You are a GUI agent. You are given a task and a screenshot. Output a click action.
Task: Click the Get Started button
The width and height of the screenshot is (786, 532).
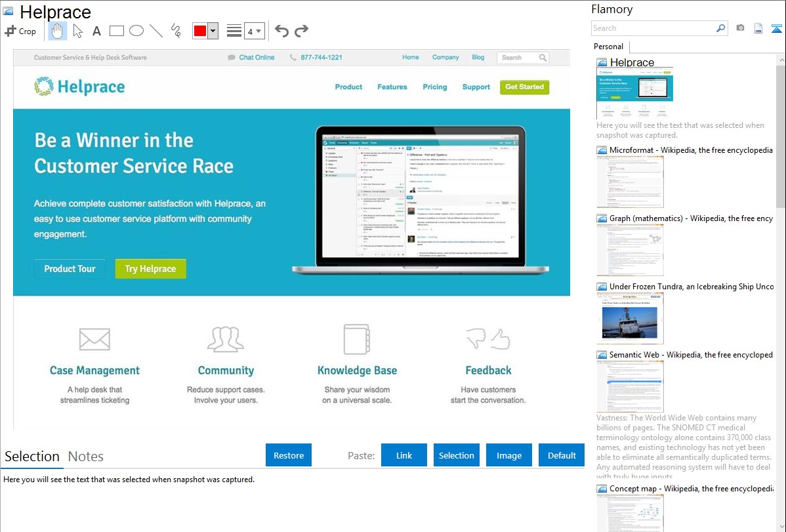point(524,87)
